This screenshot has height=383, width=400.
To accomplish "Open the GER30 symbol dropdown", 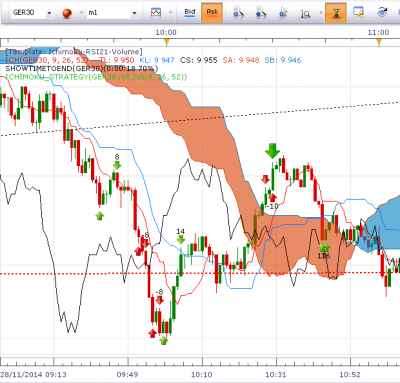I will (x=49, y=13).
